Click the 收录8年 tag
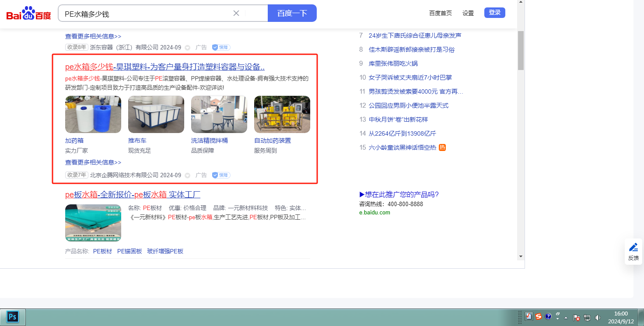Viewport: 644px width, 326px height. tap(77, 47)
